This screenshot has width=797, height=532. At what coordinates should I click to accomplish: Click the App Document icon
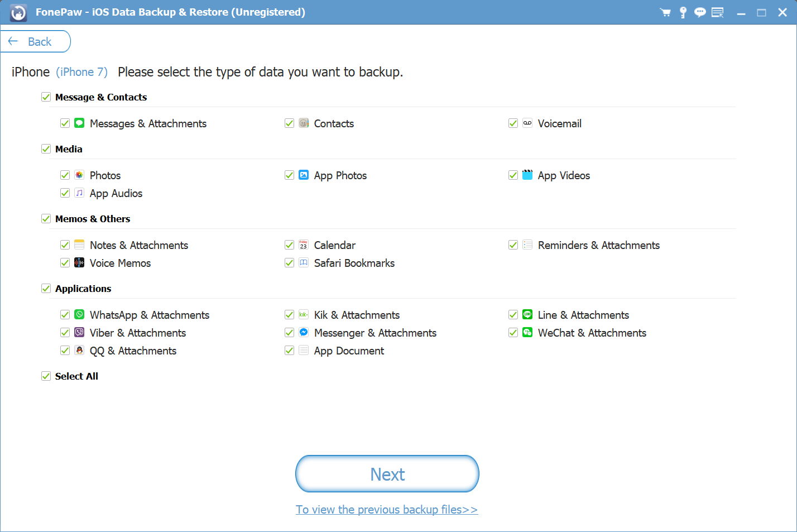click(304, 350)
